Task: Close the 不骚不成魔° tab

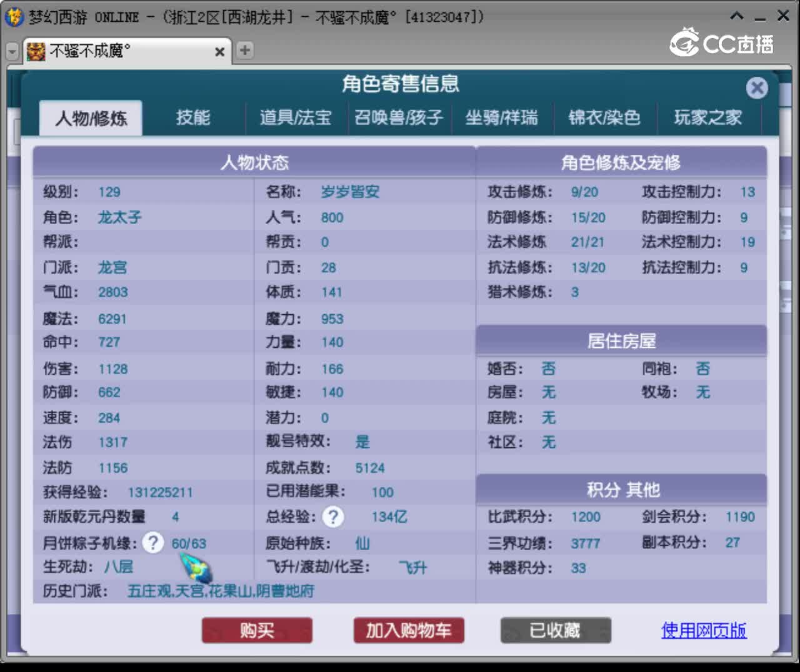Action: click(219, 52)
